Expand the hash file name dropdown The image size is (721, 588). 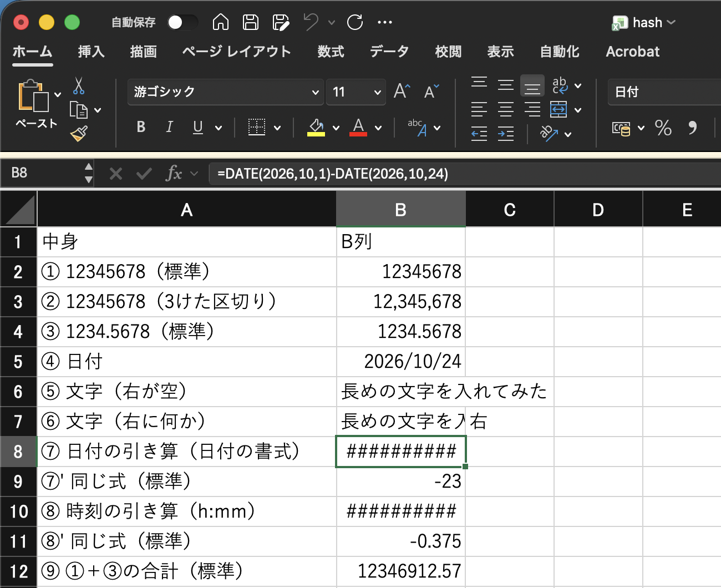point(672,22)
